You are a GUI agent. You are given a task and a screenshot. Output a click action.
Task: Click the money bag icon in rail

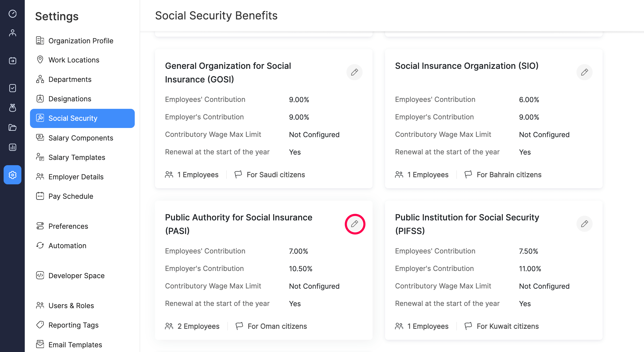tap(13, 108)
